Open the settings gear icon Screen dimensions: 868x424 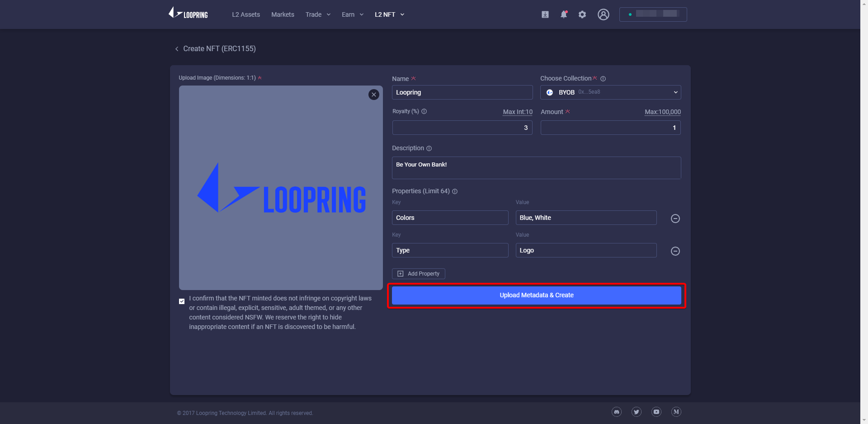(x=582, y=14)
